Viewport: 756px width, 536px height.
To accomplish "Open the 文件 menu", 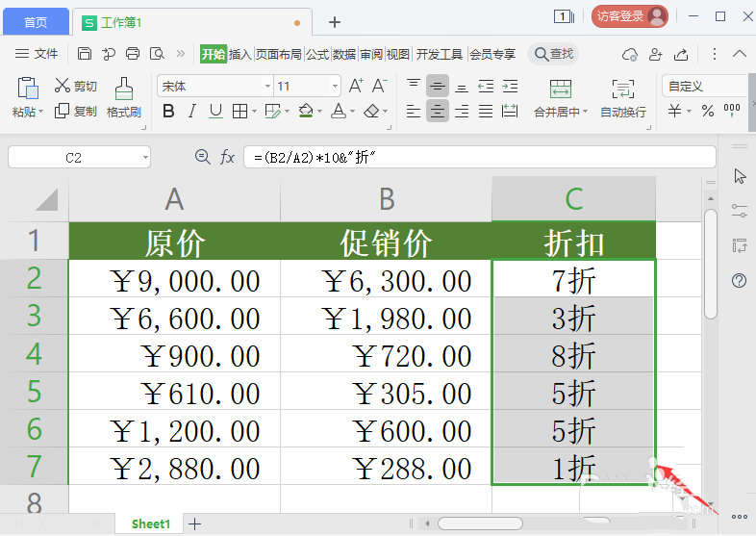I will point(37,54).
